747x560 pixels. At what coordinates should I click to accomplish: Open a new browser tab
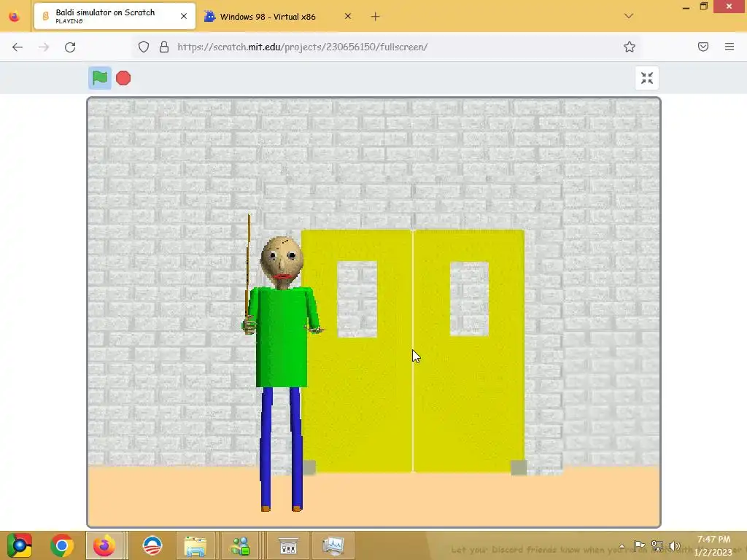tap(376, 17)
